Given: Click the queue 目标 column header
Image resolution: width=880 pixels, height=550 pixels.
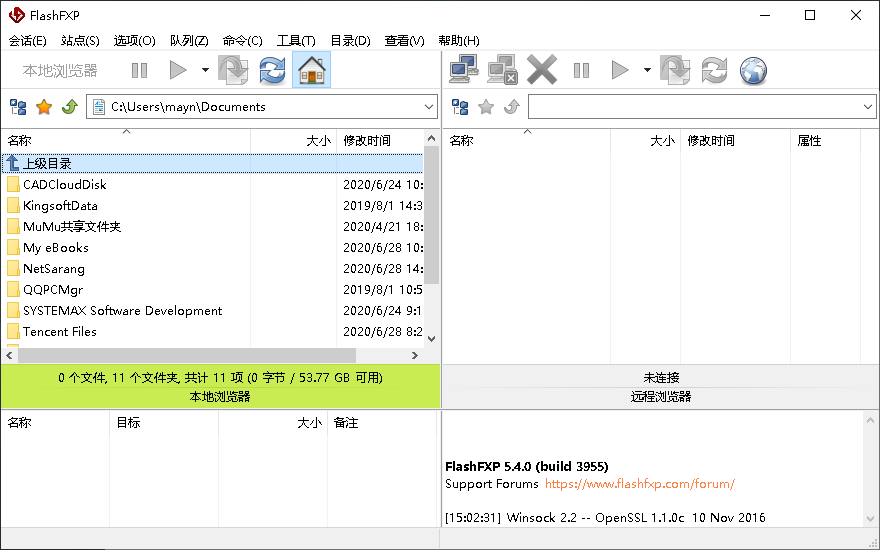Looking at the screenshot, I should coord(164,423).
